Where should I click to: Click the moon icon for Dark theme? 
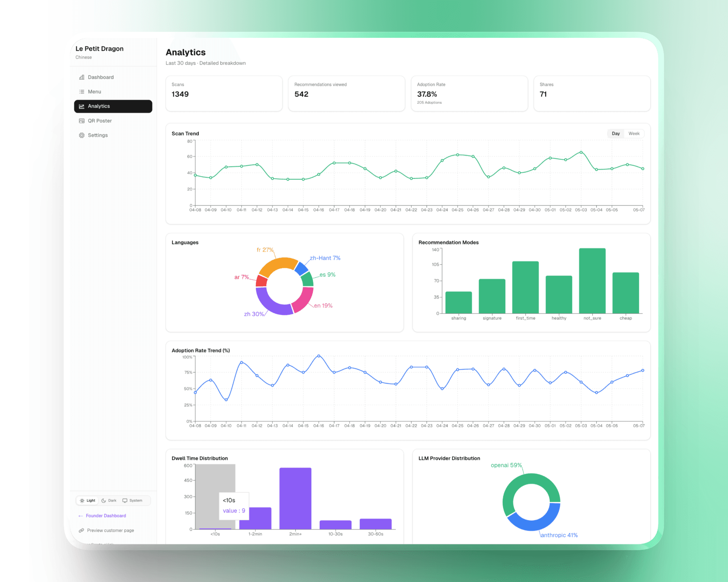point(104,501)
